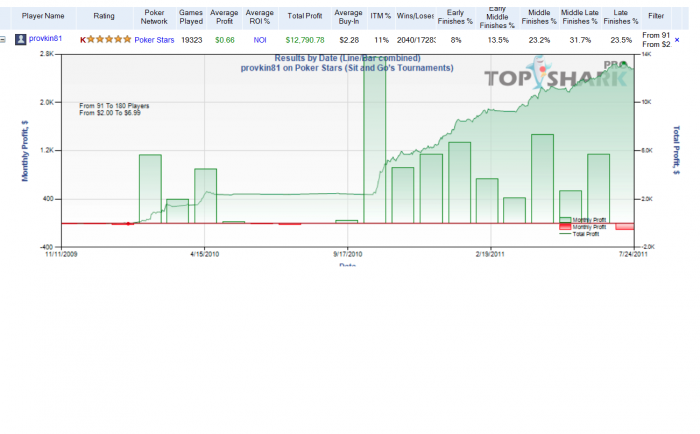Sort by Average Buy-In column header
Screen dimensions: 700x434
(348, 17)
